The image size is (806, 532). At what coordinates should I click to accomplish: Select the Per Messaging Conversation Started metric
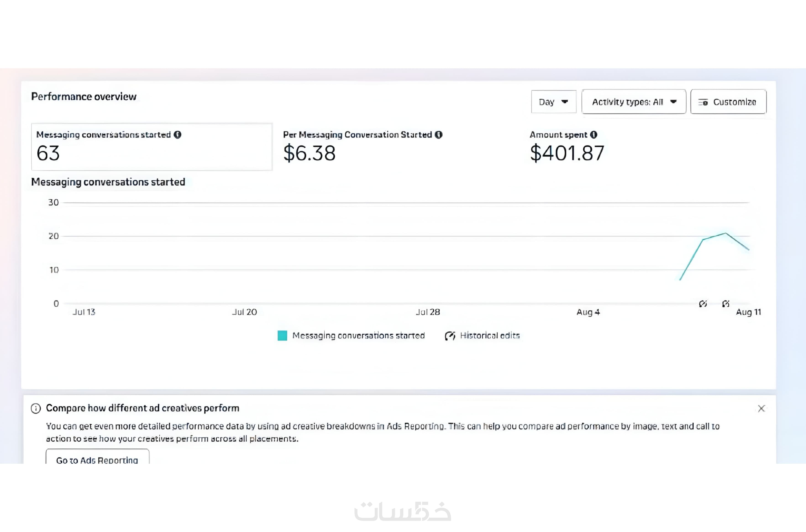pos(362,147)
